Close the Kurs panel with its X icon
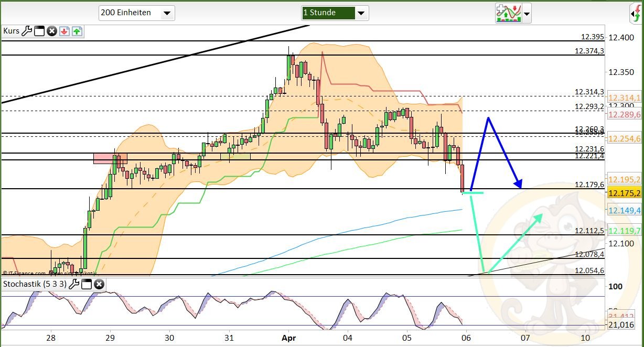644x347 pixels. [51, 31]
